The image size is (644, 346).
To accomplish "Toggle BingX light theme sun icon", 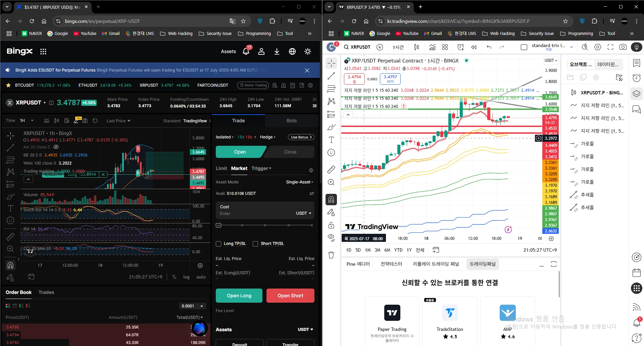I will [308, 51].
